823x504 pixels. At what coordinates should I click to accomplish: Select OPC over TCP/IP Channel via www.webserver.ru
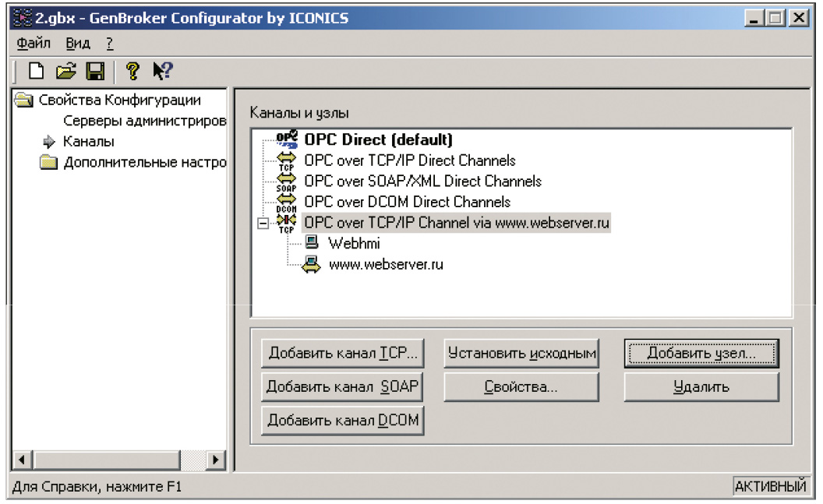(457, 223)
